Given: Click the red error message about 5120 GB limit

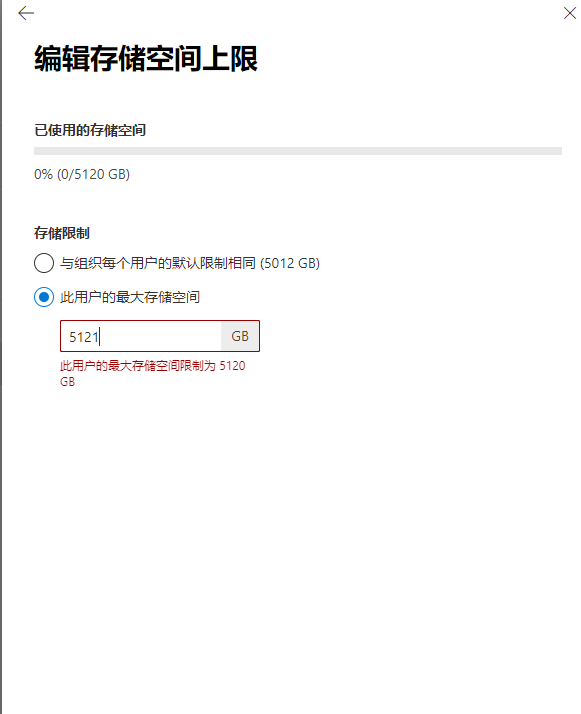Looking at the screenshot, I should [153, 373].
